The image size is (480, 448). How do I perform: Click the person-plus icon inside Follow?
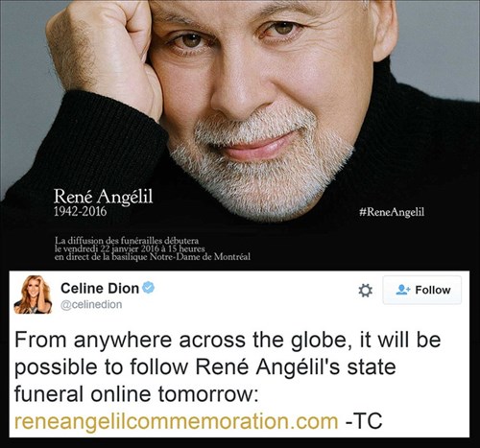click(x=403, y=290)
